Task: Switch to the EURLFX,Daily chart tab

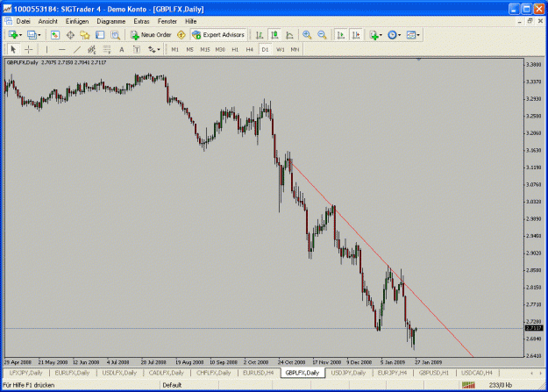Action: pos(72,373)
